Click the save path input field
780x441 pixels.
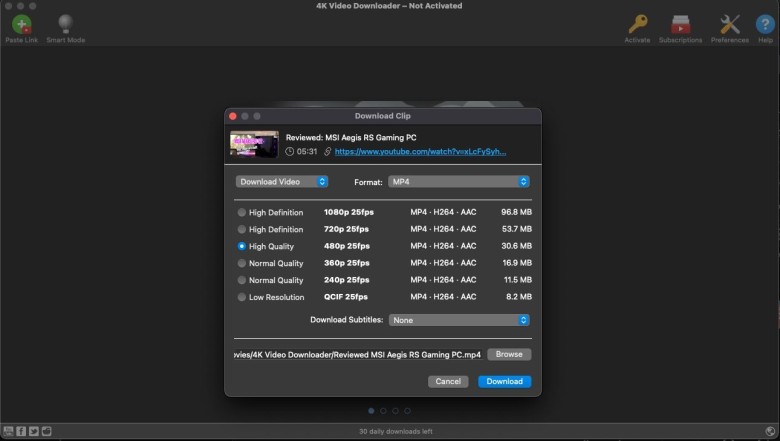click(358, 354)
